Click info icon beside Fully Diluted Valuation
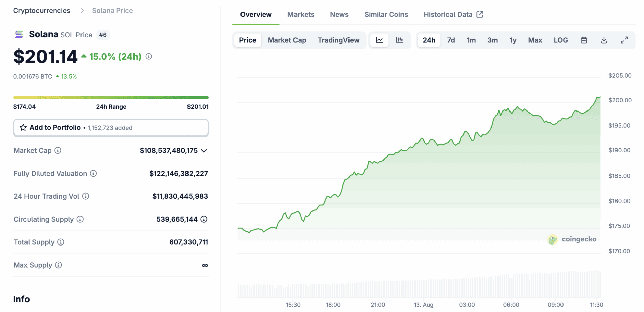Viewport: 644px width, 312px height. point(93,173)
